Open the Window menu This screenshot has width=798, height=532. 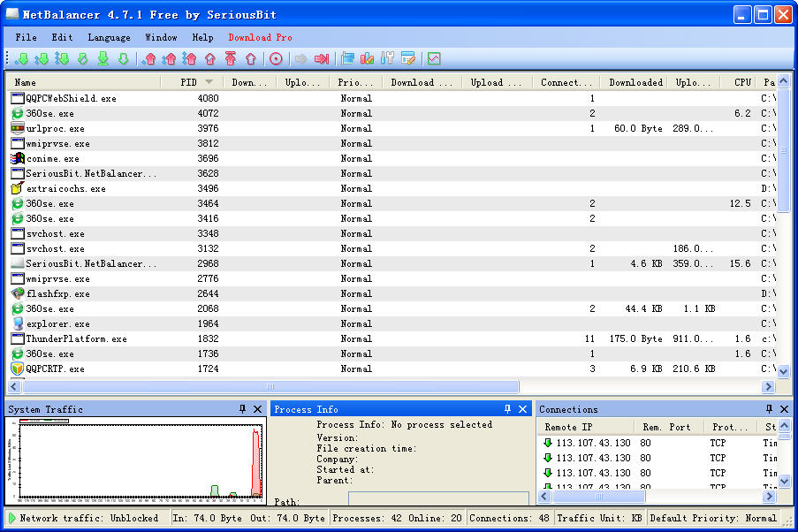pos(161,37)
